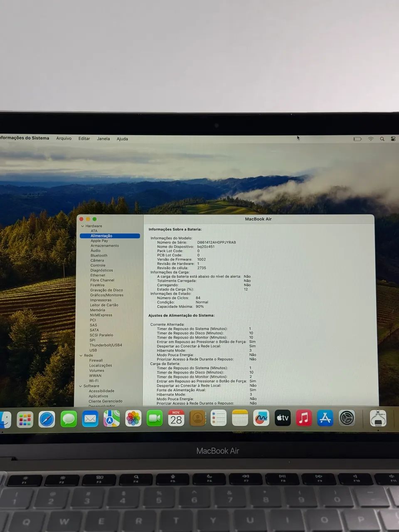This screenshot has height=532, width=399.
Task: Check the battery status menu bar icon
Action: (358, 139)
